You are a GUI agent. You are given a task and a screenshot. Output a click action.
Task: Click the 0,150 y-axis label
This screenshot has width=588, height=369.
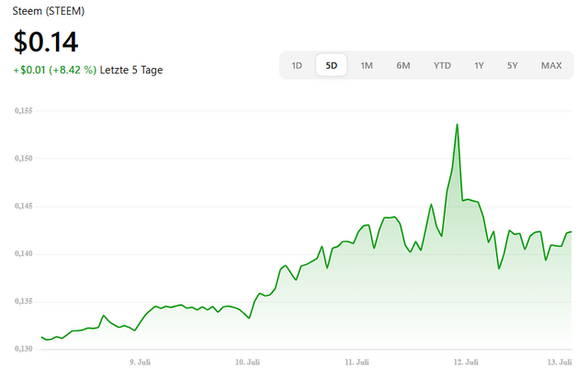pyautogui.click(x=24, y=158)
